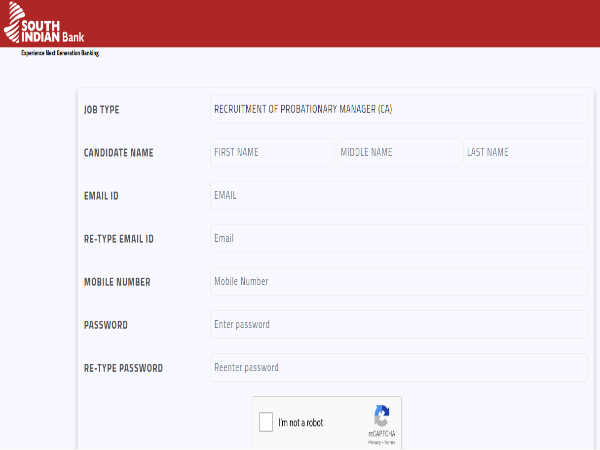Click the Email ID input field

coord(399,195)
